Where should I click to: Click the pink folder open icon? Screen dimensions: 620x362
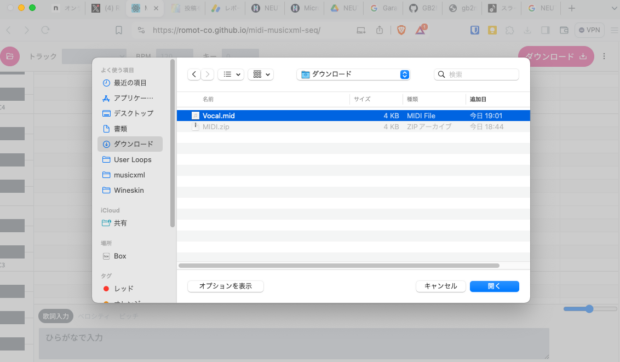[x=10, y=57]
